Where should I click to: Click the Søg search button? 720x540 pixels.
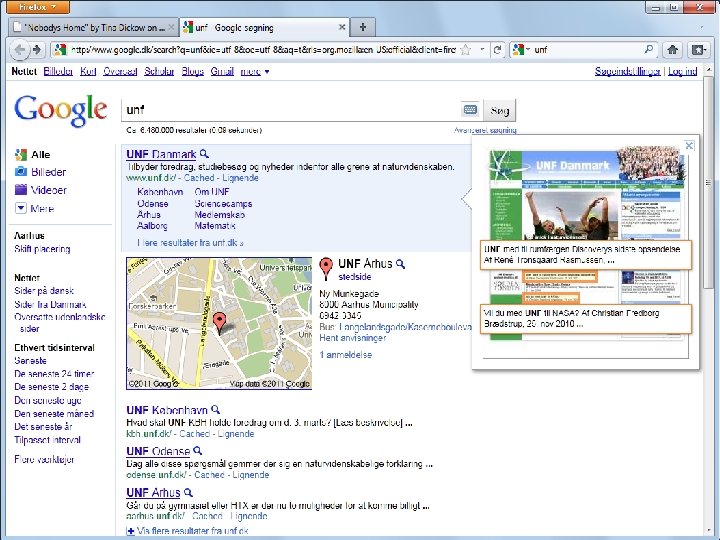[x=500, y=111]
